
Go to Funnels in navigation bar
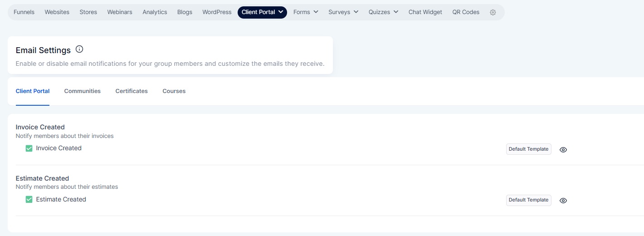tap(24, 12)
